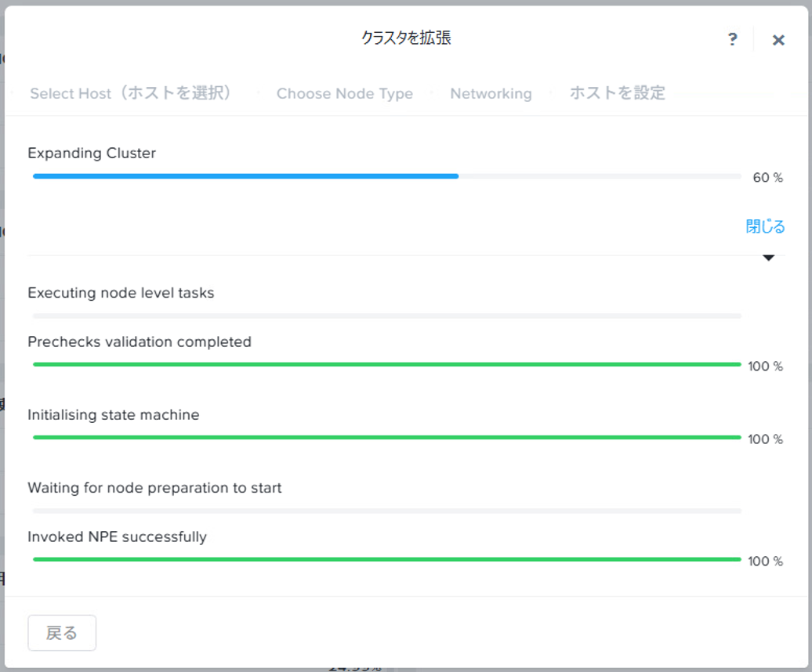The image size is (812, 672).
Task: Click the Initialising state machine progress bar
Action: click(x=387, y=438)
